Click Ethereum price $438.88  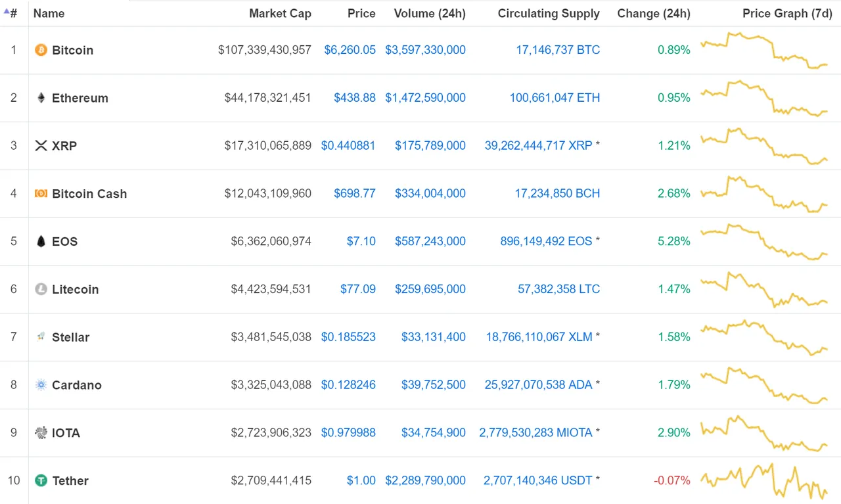(x=355, y=98)
